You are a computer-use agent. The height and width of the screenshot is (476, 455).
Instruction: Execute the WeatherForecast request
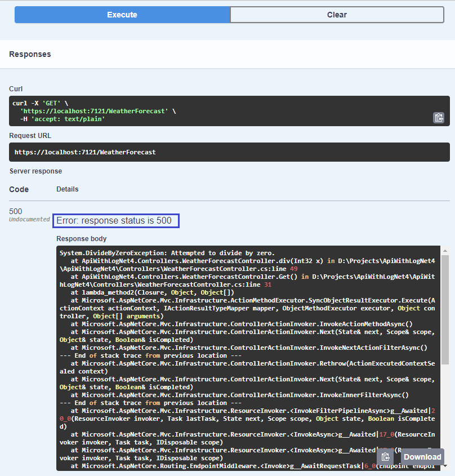point(122,15)
